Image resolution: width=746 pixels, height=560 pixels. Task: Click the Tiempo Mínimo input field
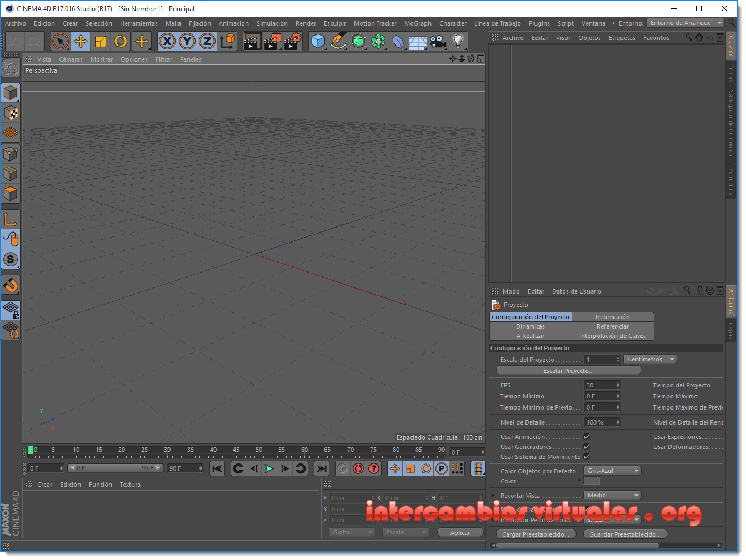[602, 396]
